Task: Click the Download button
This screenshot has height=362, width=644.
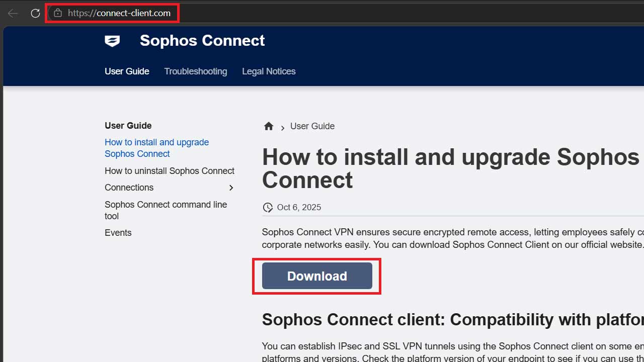Action: (317, 276)
